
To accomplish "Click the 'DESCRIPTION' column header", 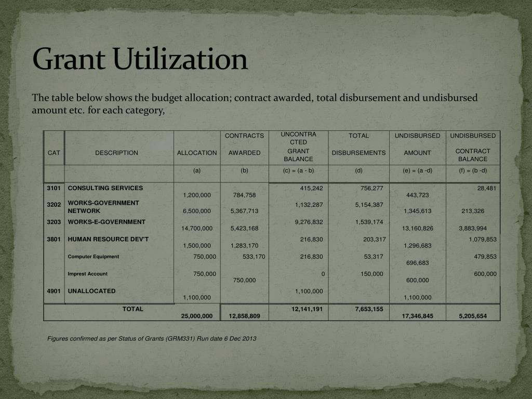I will (116, 153).
